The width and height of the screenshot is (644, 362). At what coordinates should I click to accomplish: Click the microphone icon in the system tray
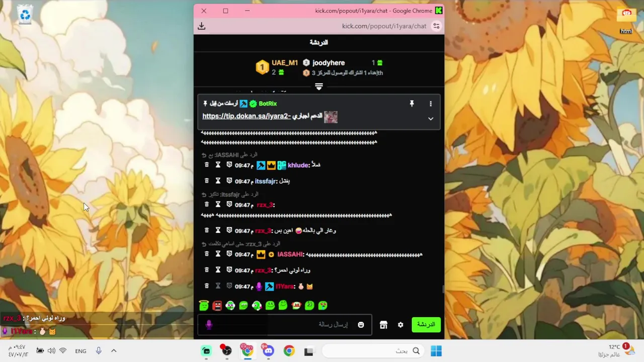coord(99,351)
